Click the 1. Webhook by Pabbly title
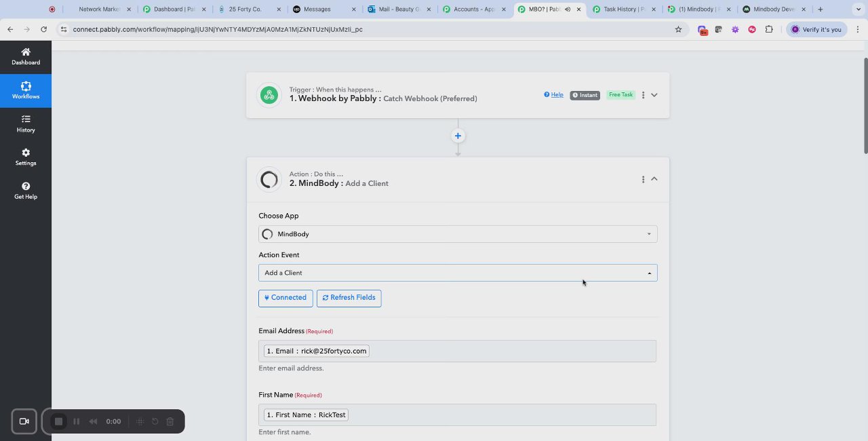Image resolution: width=868 pixels, height=441 pixels. [x=383, y=98]
